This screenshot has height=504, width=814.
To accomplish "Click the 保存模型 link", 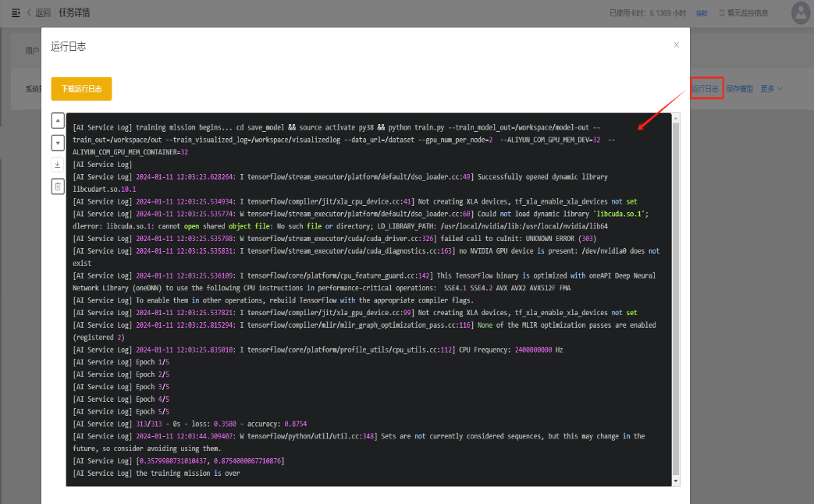I will pyautogui.click(x=739, y=89).
